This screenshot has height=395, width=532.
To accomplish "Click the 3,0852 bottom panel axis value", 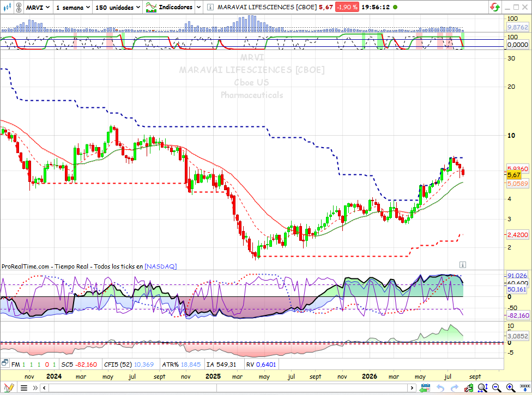I will (x=518, y=336).
